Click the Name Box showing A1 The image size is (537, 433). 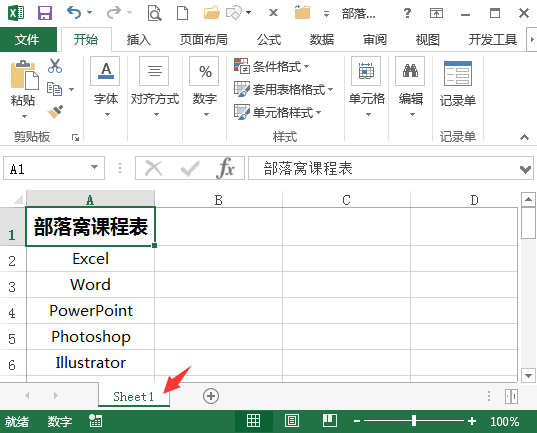pos(54,168)
